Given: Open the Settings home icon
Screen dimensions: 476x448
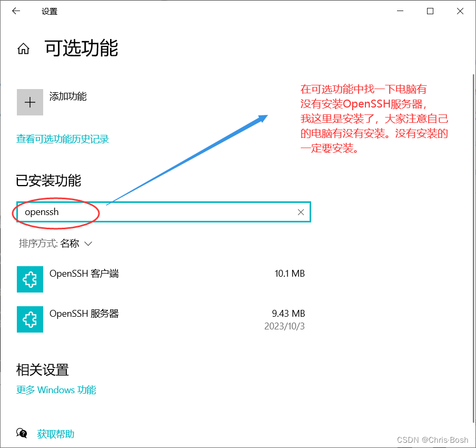Looking at the screenshot, I should pyautogui.click(x=23, y=48).
